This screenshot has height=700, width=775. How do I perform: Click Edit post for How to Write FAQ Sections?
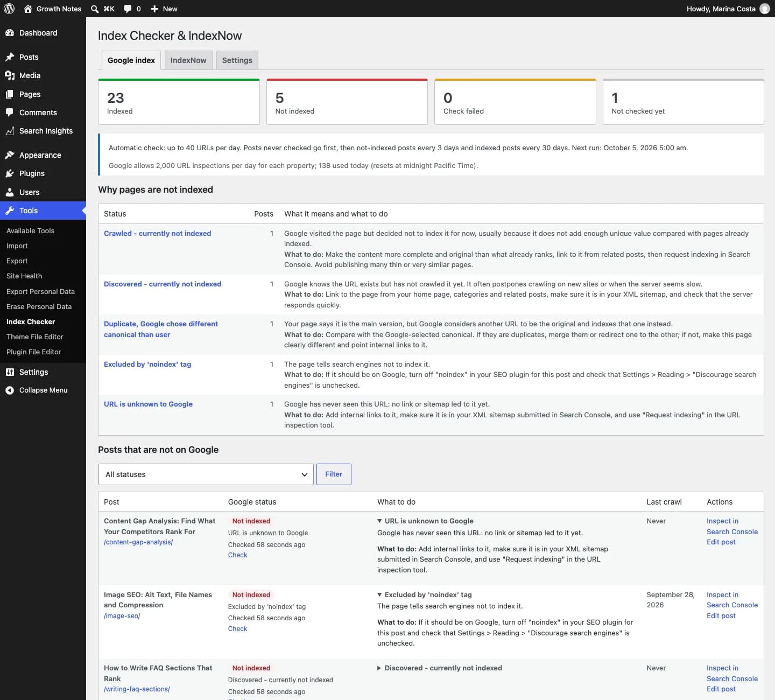tap(721, 689)
